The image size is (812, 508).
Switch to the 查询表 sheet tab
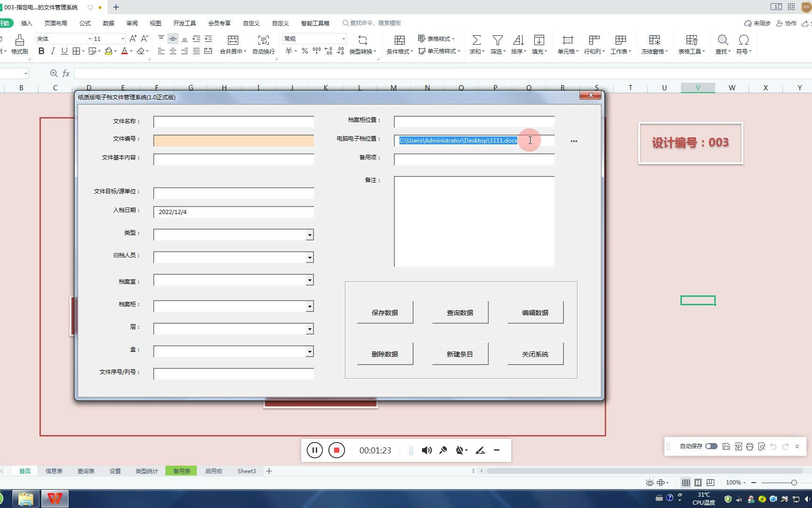point(86,471)
